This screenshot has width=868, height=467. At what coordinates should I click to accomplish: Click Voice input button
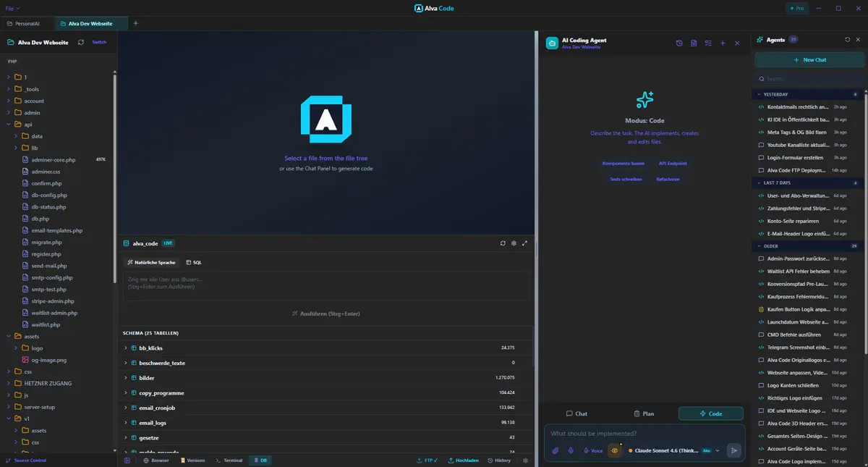(x=593, y=450)
